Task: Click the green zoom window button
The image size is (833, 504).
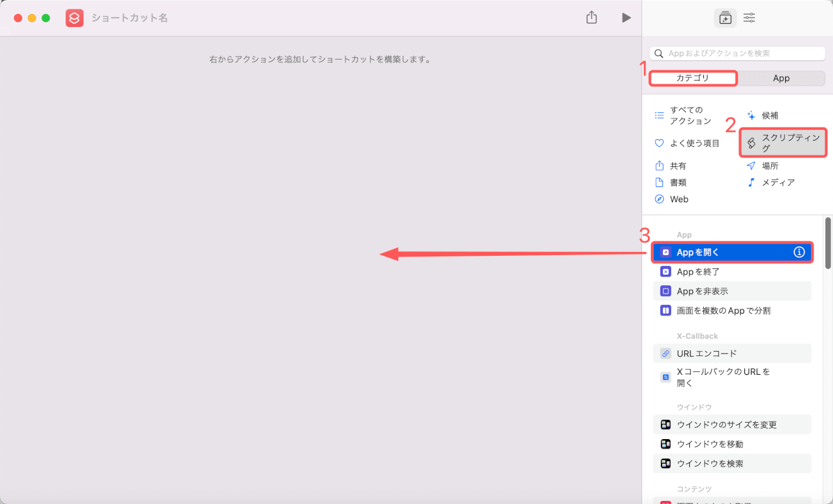Action: 45,18
